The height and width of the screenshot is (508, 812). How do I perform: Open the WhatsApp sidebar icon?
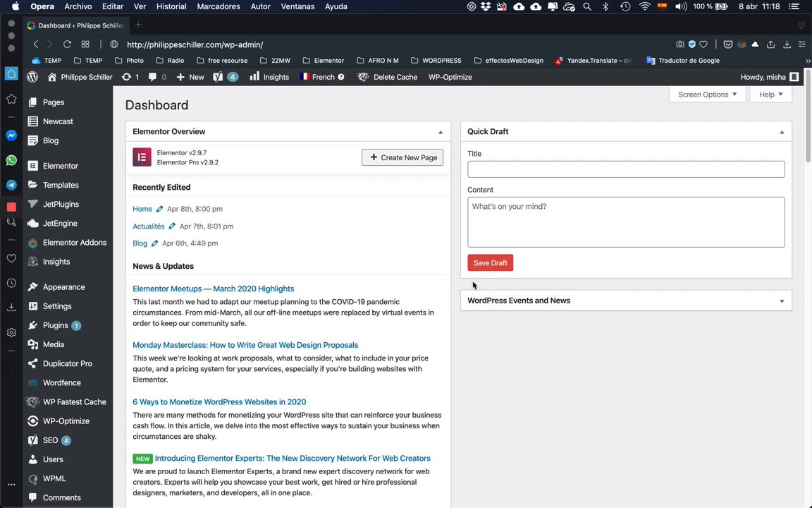coord(11,160)
